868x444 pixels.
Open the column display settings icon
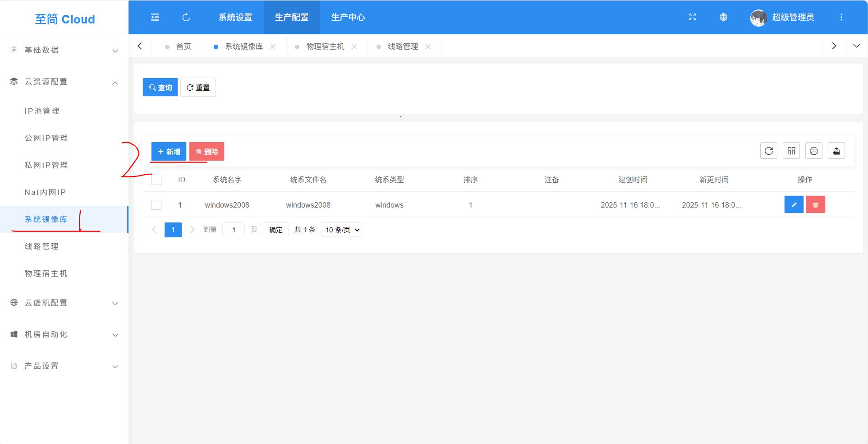[x=791, y=150]
